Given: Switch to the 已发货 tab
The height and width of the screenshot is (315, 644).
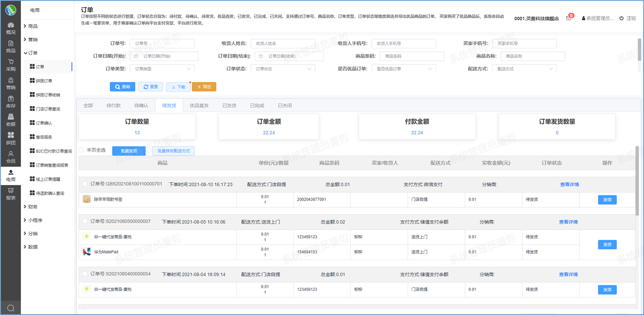Looking at the screenshot, I should pos(229,106).
